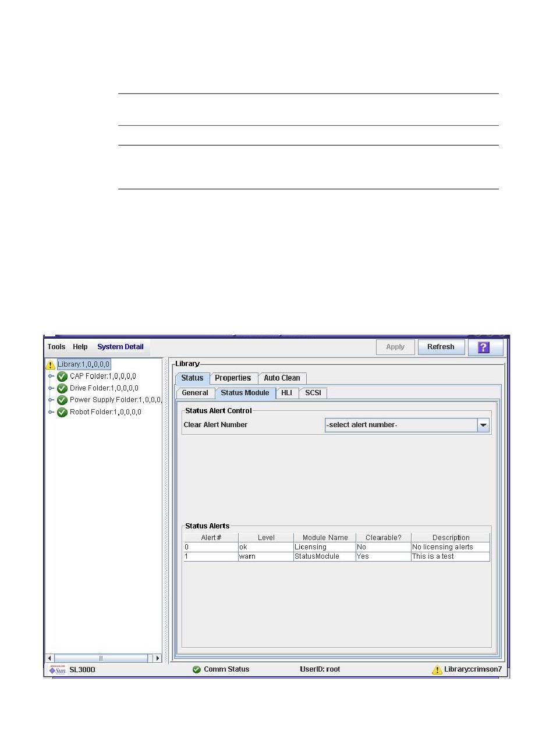Click the warning icon beside Library:1,0,0,0,0
Viewport: 553px width, 756px height.
coord(51,365)
